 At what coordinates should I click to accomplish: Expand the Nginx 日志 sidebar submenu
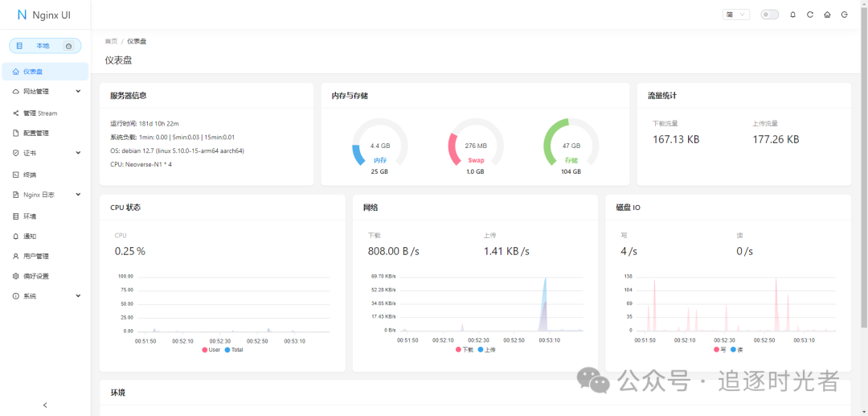[45, 195]
